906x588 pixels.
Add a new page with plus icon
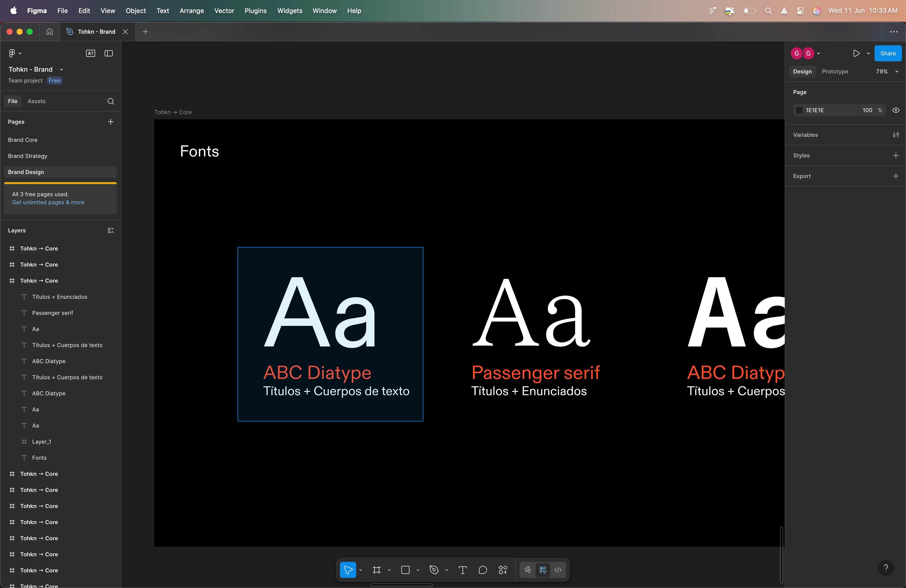111,122
